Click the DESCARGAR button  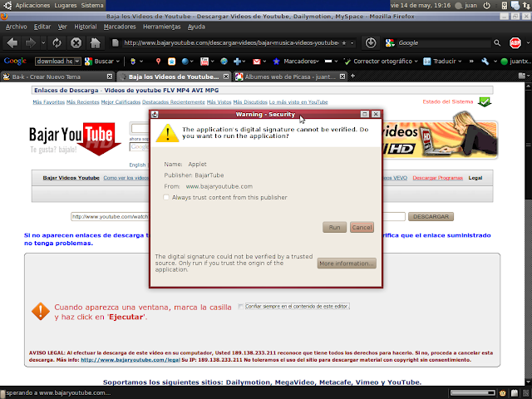pos(431,216)
